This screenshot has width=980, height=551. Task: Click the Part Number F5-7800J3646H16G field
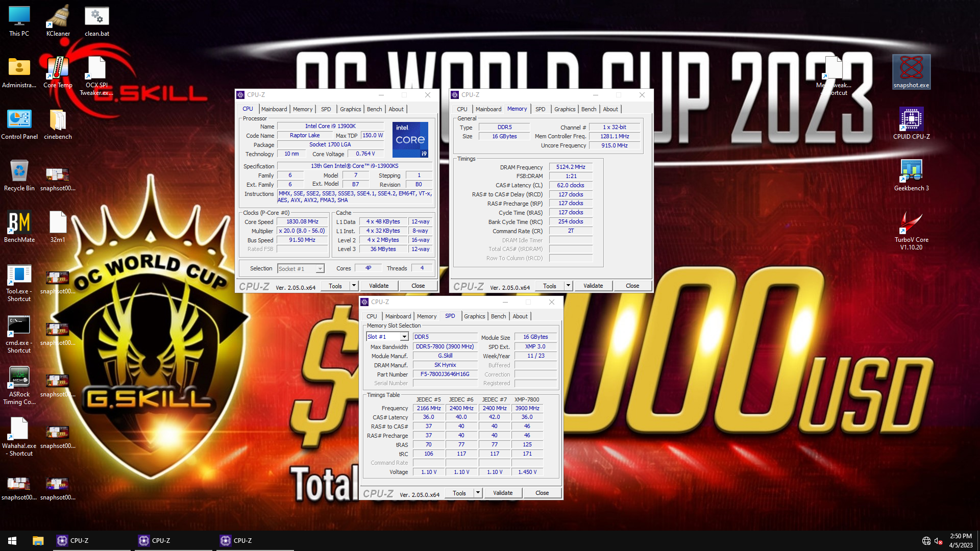445,374
